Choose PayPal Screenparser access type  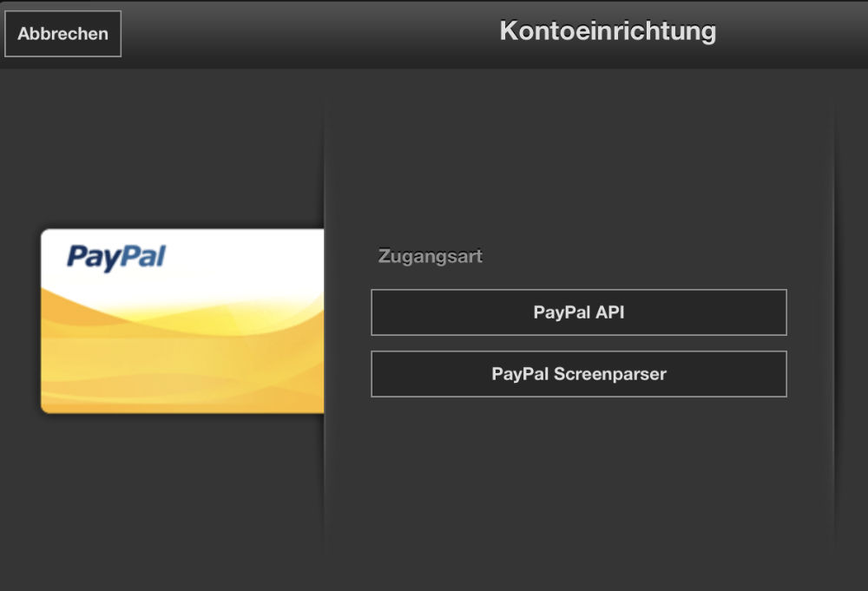578,374
